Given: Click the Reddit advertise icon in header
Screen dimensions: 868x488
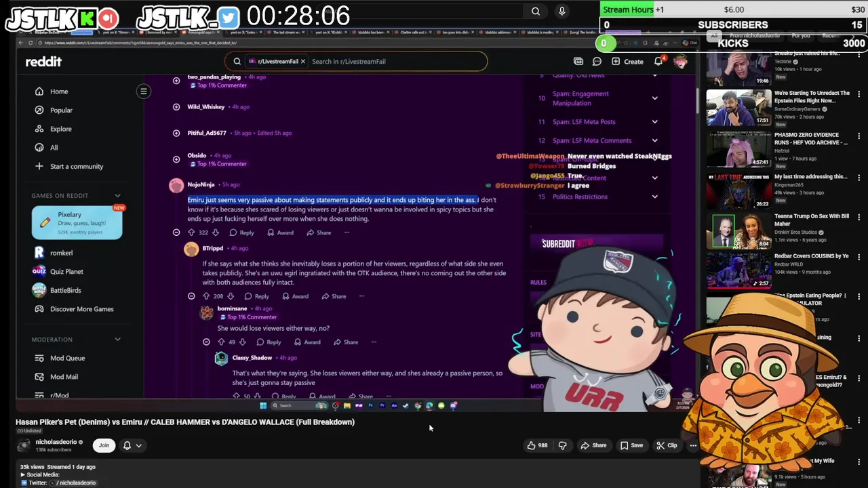Looking at the screenshot, I should 578,62.
